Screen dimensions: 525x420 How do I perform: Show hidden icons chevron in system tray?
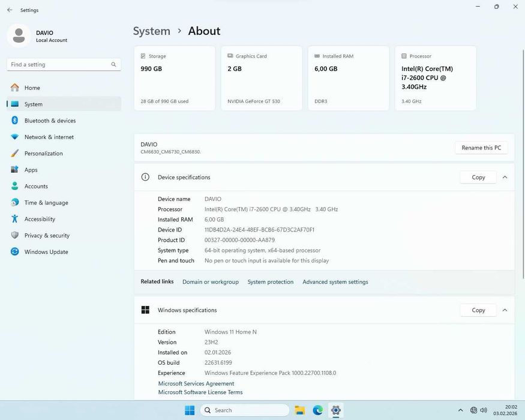click(461, 410)
